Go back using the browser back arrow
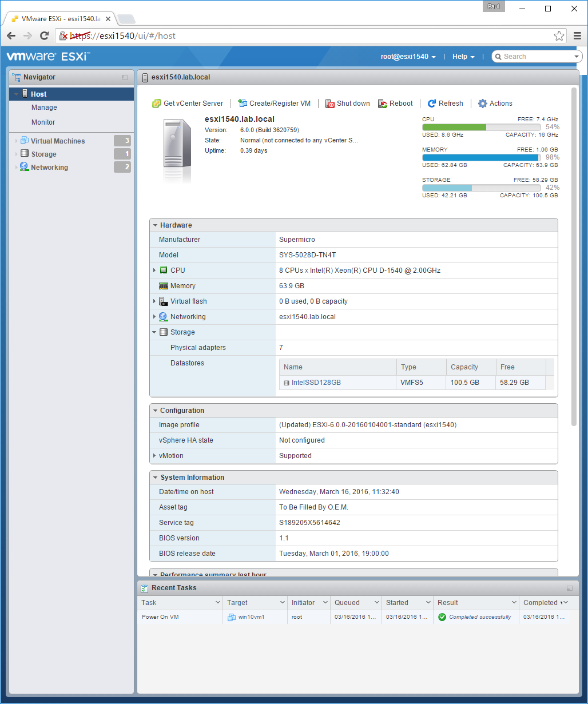The width and height of the screenshot is (588, 704). click(11, 35)
